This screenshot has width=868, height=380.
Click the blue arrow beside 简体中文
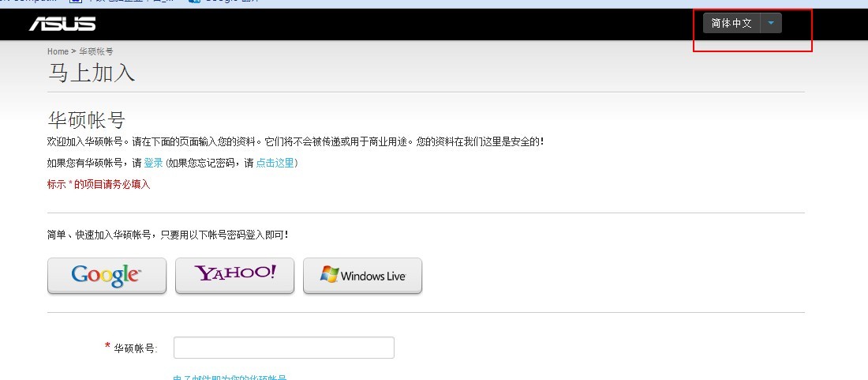pos(771,23)
